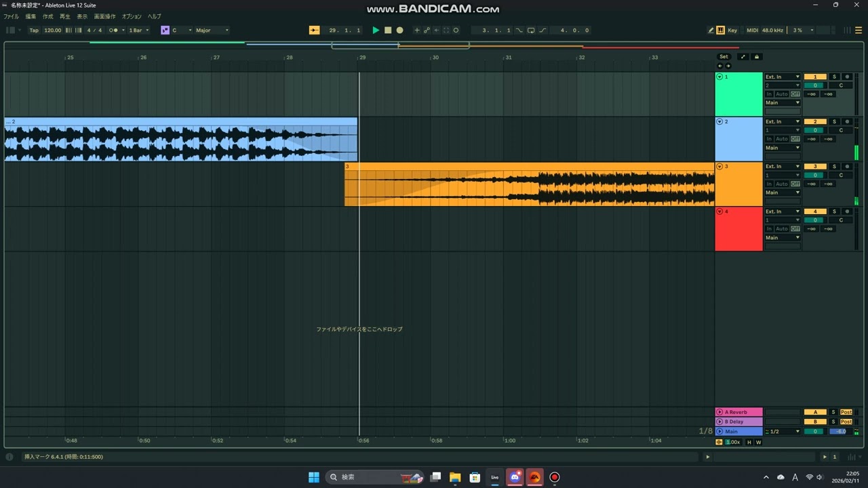Viewport: 868px width, 488px height.
Task: Click the Re-enable Automation arrow icon
Action: pyautogui.click(x=436, y=30)
